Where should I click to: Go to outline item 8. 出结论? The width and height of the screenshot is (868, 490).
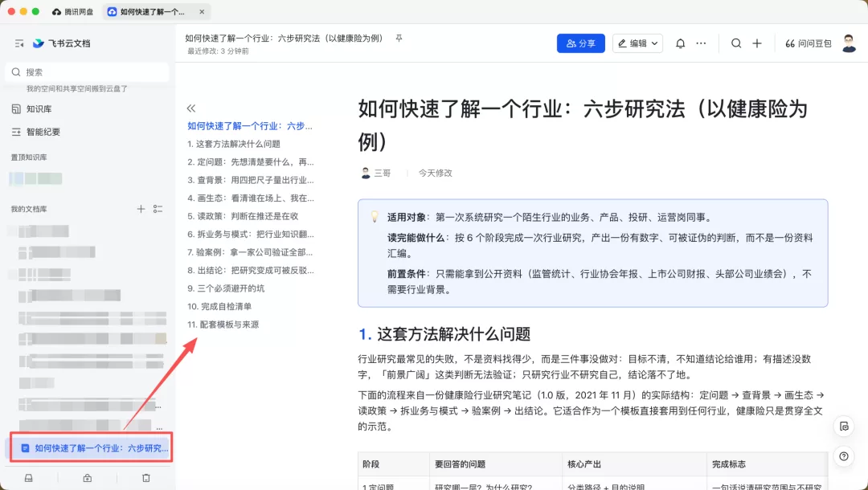(250, 271)
